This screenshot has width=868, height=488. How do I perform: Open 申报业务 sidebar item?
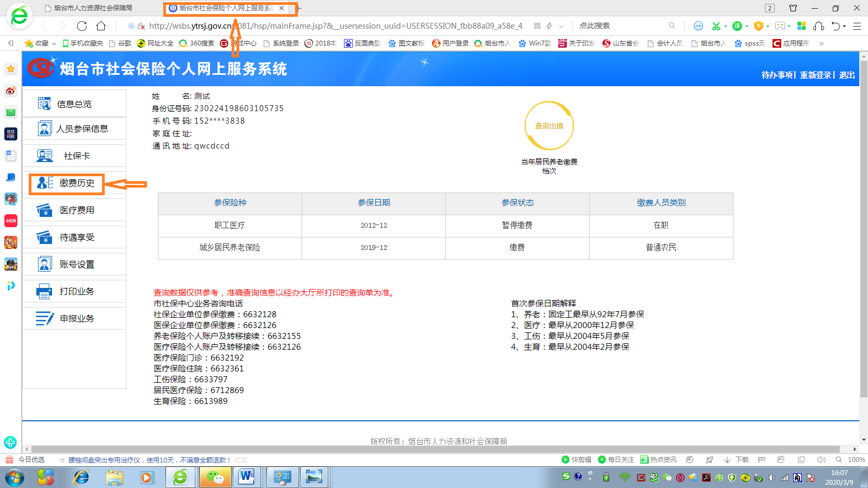(74, 318)
